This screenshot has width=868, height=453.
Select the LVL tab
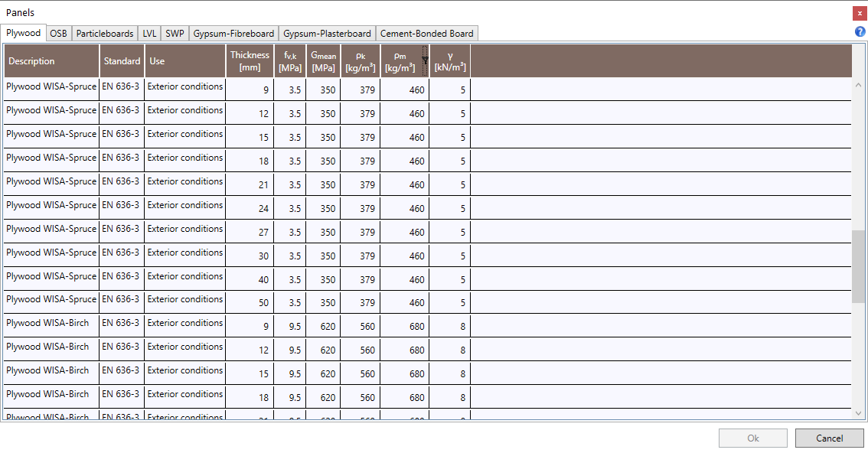coord(149,33)
